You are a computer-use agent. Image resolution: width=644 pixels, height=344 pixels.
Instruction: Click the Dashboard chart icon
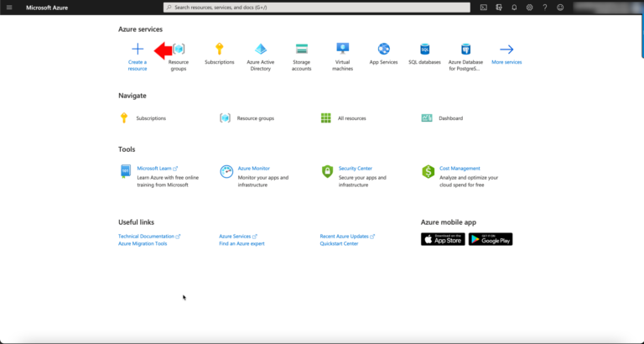click(427, 118)
